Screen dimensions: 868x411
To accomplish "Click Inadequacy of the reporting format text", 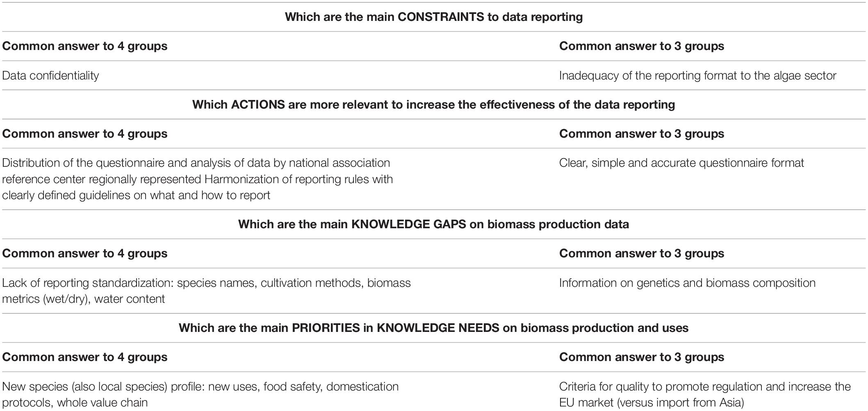I will pyautogui.click(x=697, y=75).
